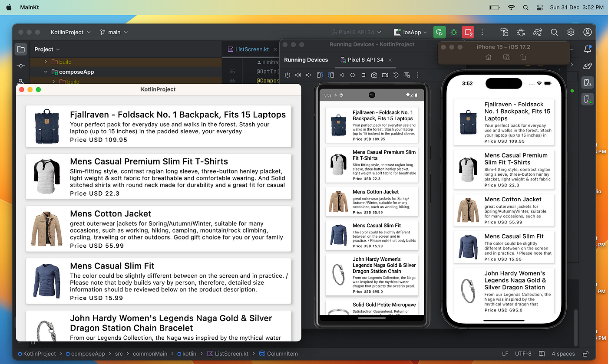Raise emulator volume with Volume Up icon
Image resolution: width=608 pixels, height=364 pixels.
point(298,75)
